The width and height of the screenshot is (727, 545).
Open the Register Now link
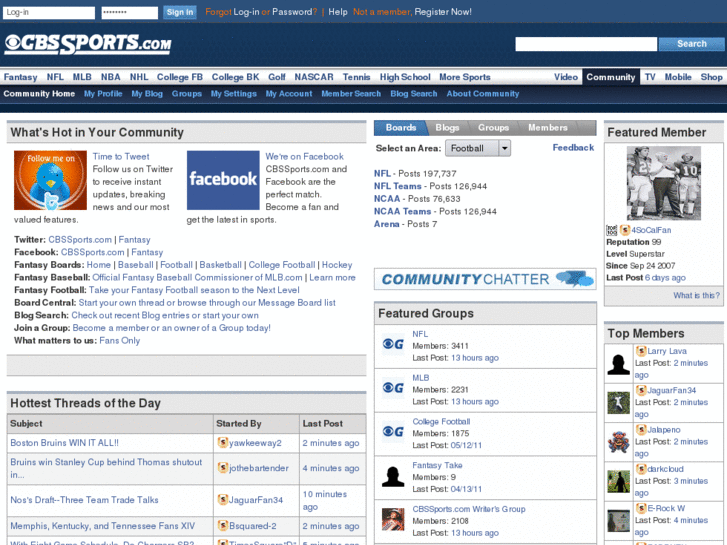coord(443,12)
